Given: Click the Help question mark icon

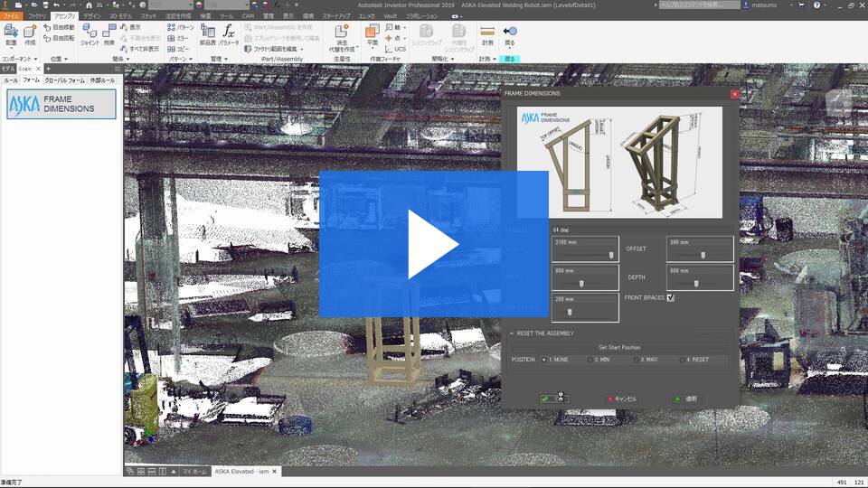Looking at the screenshot, I should tap(817, 5).
